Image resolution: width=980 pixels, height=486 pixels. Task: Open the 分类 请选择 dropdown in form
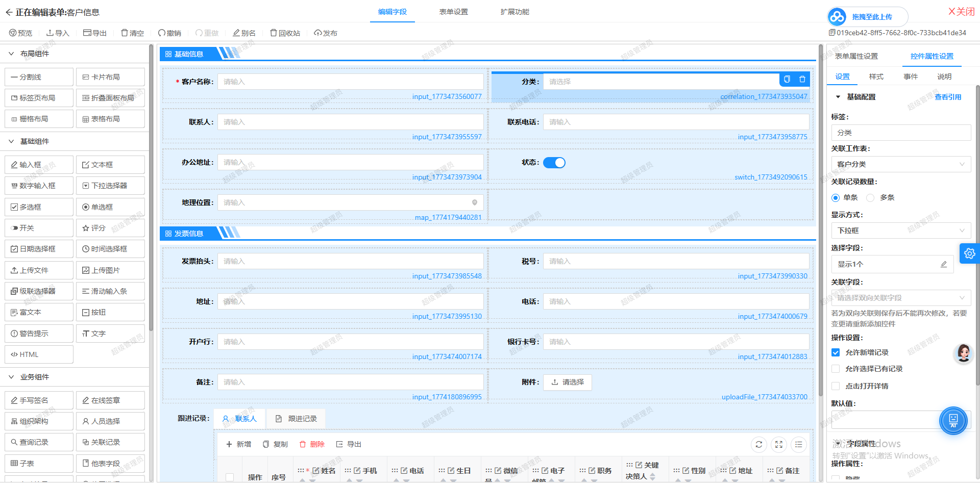(x=661, y=82)
